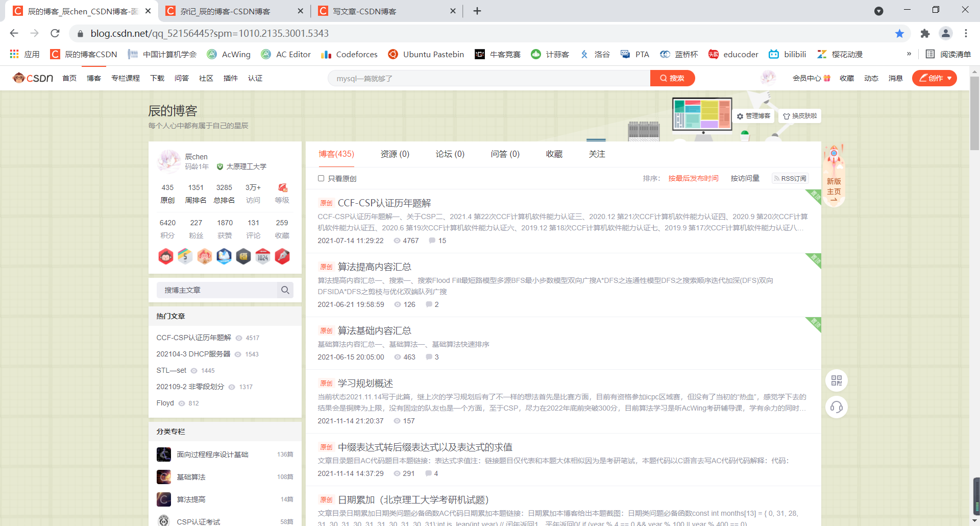Click the browser address bar URL

(209, 33)
